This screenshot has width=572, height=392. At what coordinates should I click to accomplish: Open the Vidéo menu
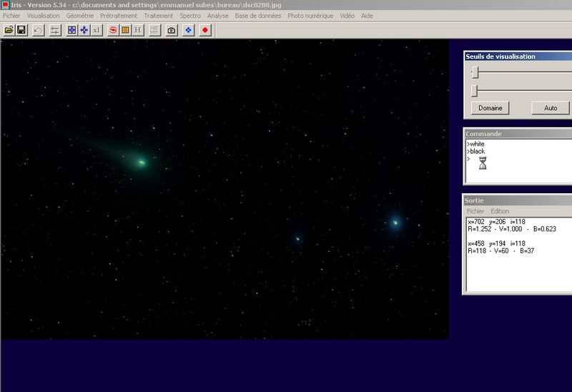(347, 16)
